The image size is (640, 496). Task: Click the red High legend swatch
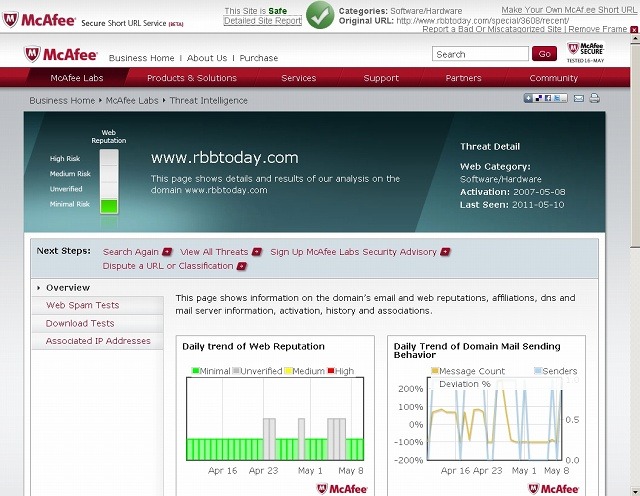click(x=331, y=371)
